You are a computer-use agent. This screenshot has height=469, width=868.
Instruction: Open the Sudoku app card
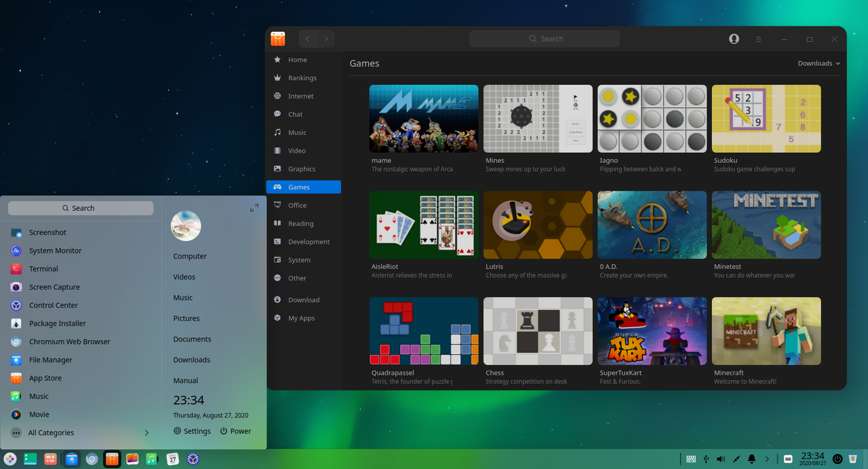(x=766, y=129)
